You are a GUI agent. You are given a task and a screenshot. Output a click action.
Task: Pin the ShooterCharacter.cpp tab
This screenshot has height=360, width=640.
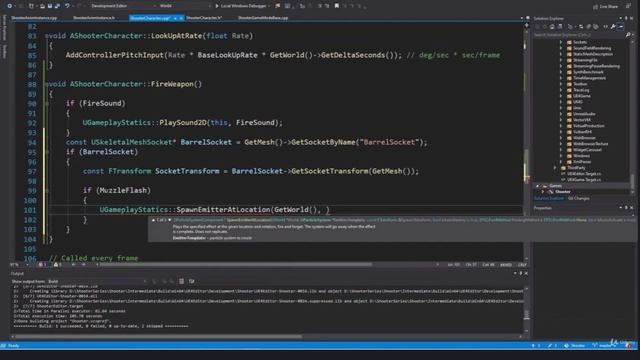pos(175,18)
